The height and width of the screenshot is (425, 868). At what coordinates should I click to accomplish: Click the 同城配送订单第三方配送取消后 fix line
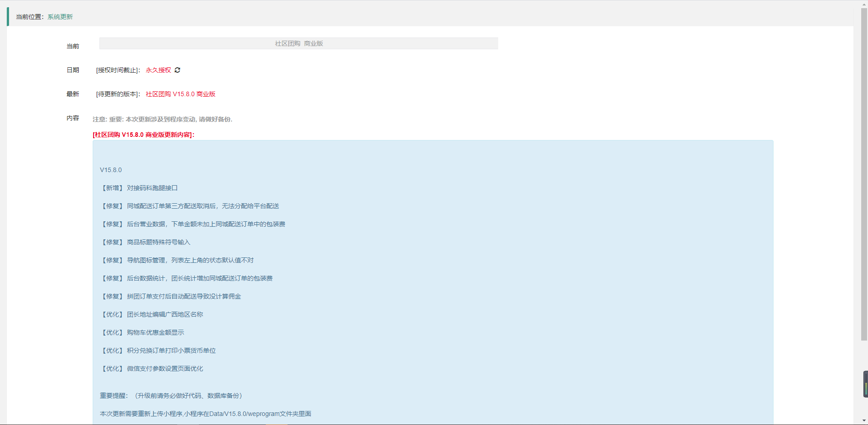189,206
